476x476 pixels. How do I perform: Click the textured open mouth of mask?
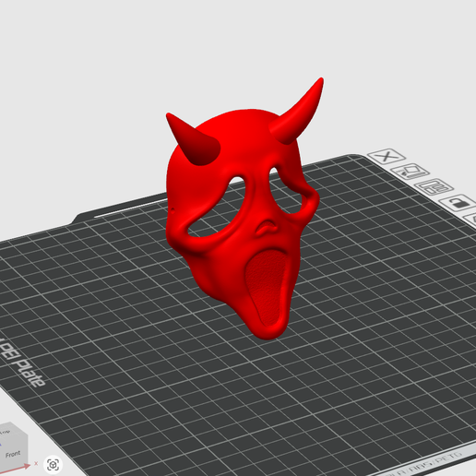click(267, 286)
